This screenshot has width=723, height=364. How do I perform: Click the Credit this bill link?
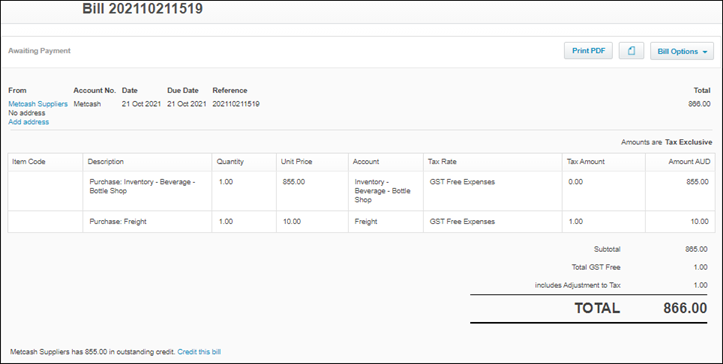pos(199,352)
